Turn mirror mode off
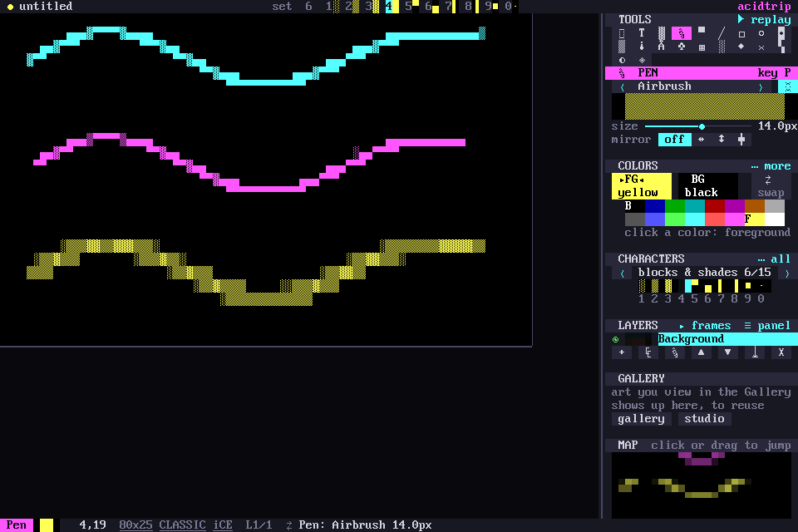Screen dimensions: 798x532 [x=674, y=140]
